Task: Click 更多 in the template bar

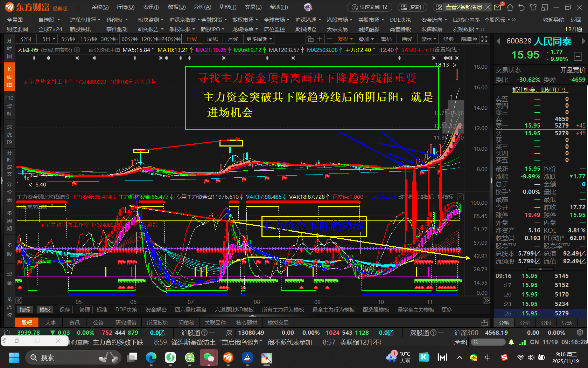Action: pos(447,309)
